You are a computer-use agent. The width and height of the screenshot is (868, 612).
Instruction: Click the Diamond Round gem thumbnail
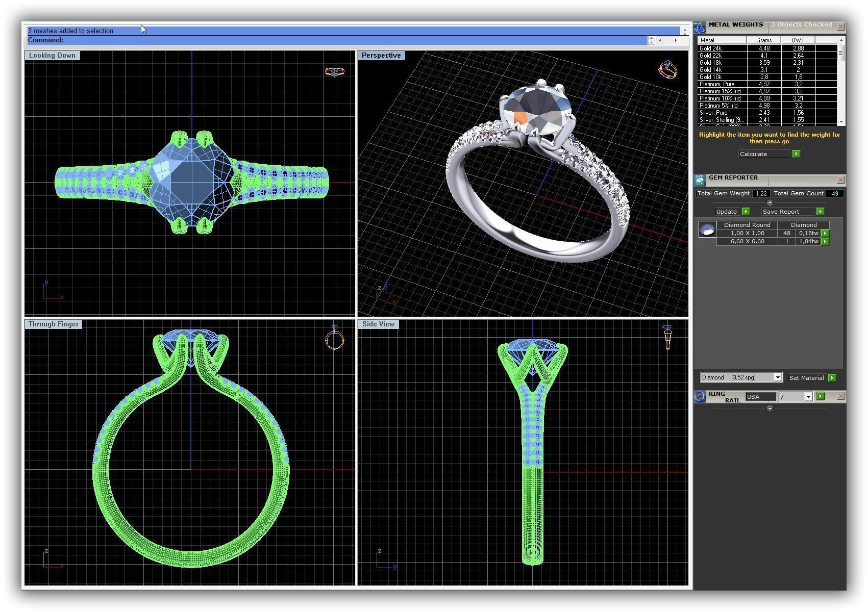[707, 230]
